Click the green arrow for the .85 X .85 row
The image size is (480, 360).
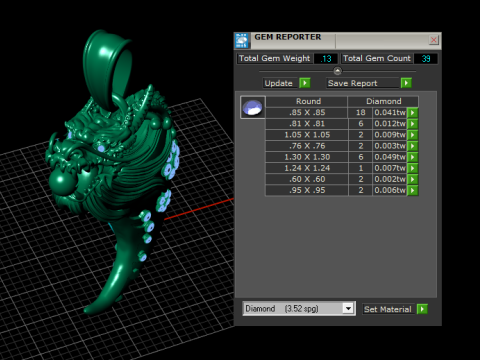click(x=413, y=113)
